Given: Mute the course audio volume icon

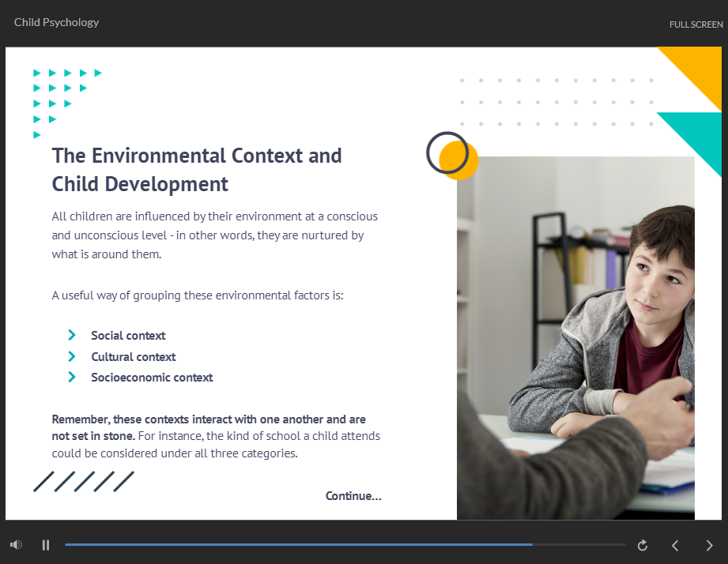Looking at the screenshot, I should tap(16, 545).
